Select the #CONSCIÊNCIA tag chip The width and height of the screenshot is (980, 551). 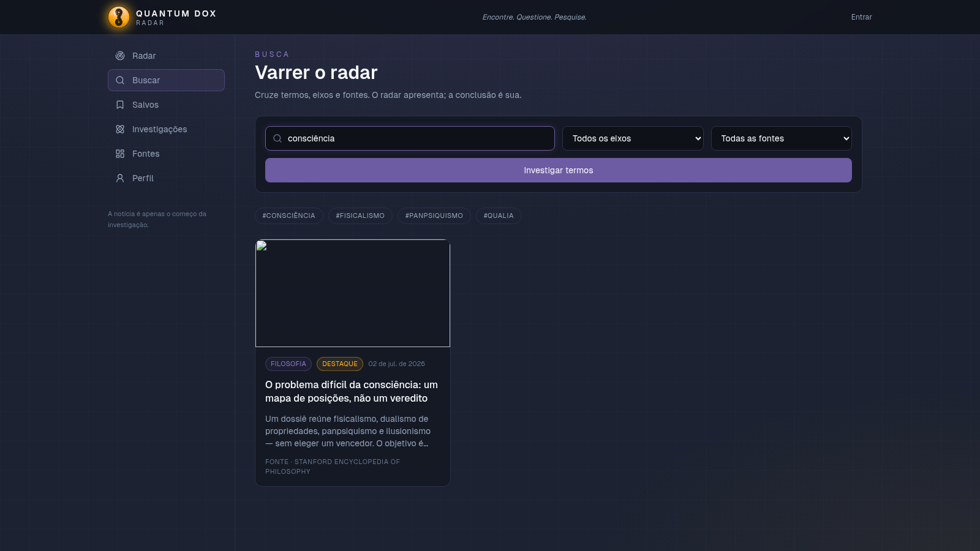(x=289, y=216)
